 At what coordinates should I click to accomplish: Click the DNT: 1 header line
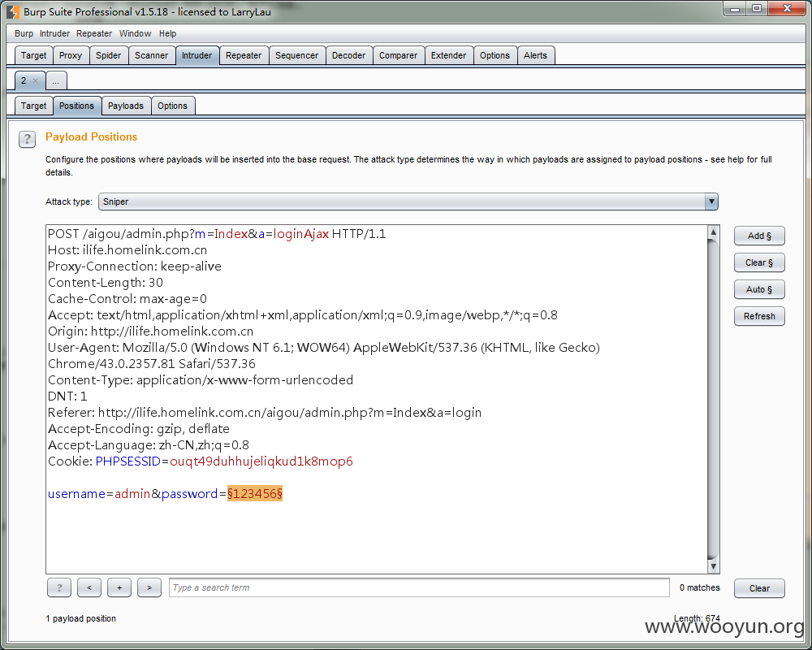click(x=67, y=396)
